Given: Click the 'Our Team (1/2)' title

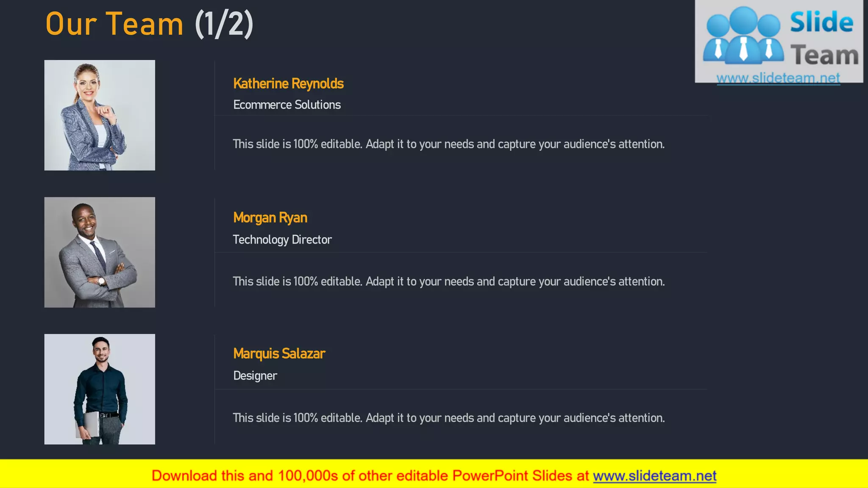Looking at the screenshot, I should point(114,24).
